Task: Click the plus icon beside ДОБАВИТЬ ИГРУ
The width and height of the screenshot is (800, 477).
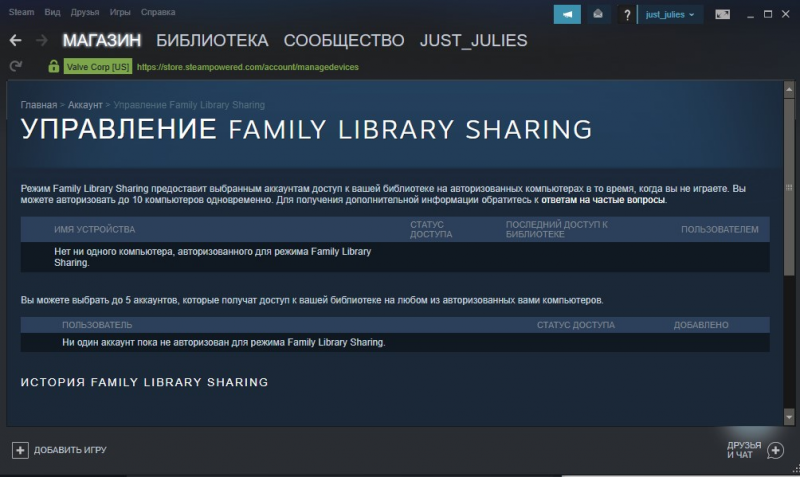Action: tap(20, 450)
